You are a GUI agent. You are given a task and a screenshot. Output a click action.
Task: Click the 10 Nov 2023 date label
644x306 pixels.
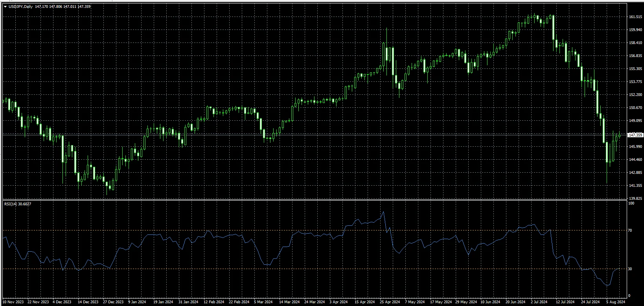(13, 302)
